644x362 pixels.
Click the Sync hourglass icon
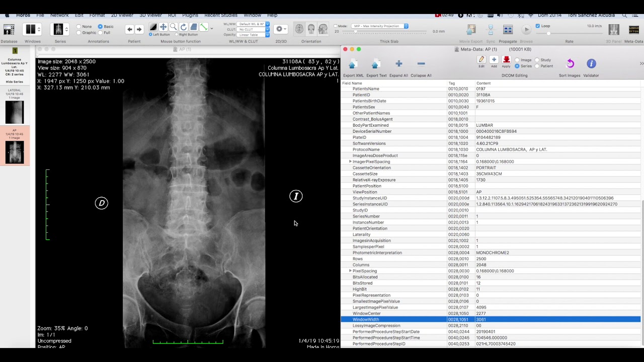[491, 30]
